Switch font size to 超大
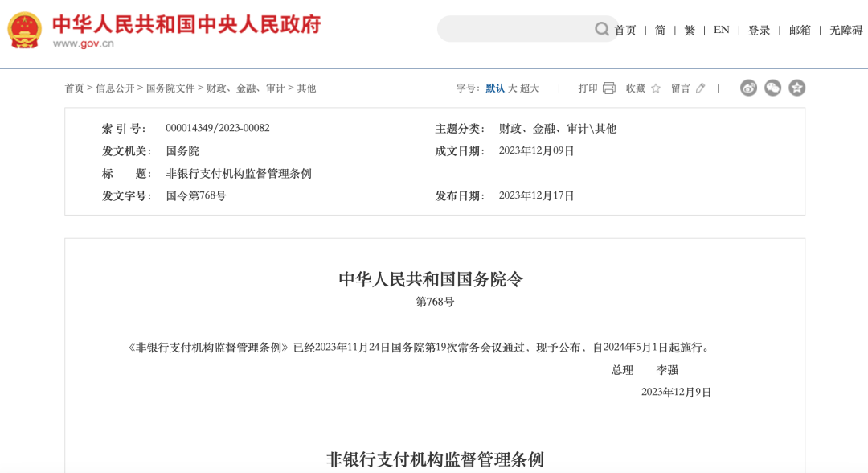Viewport: 868px width, 473px height. click(530, 88)
